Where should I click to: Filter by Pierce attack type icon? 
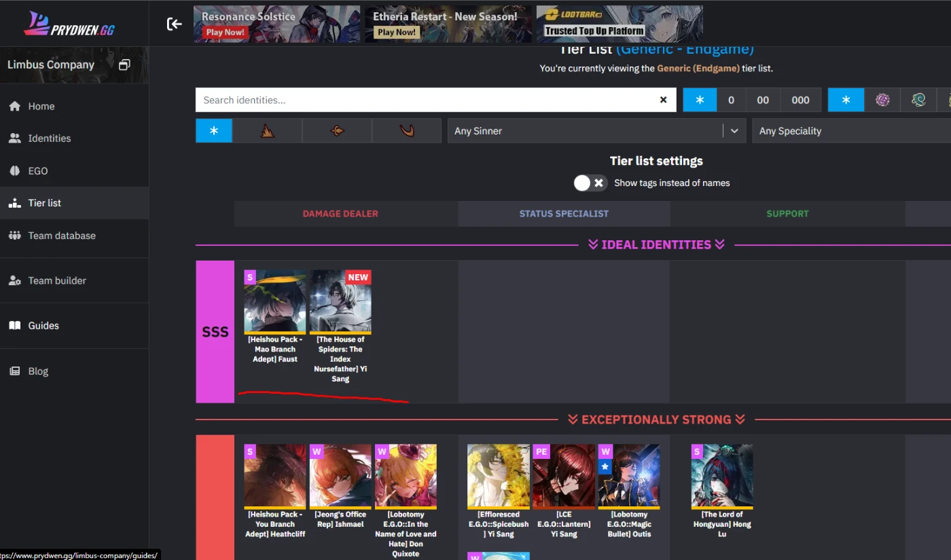point(337,131)
